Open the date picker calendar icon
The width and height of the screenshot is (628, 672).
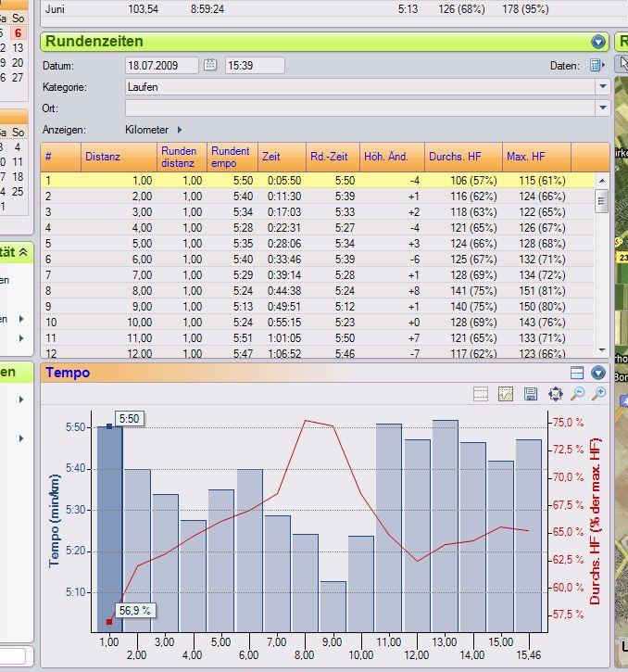[x=210, y=65]
